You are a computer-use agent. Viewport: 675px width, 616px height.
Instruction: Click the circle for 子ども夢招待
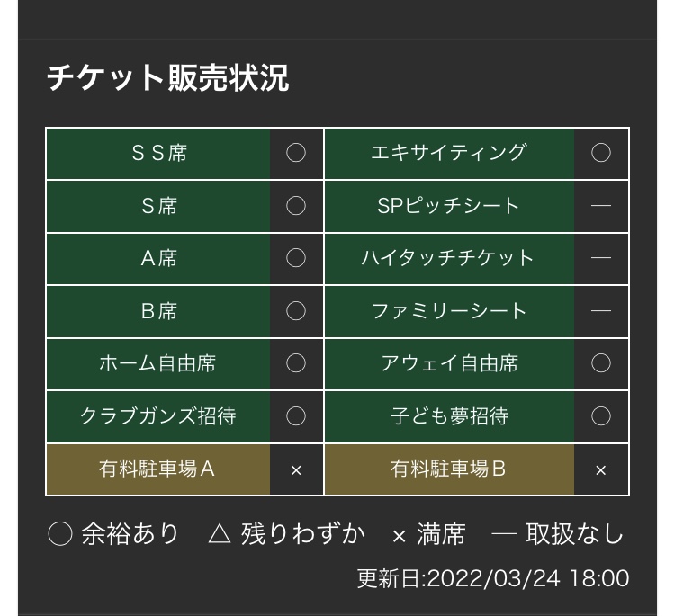[x=601, y=416]
